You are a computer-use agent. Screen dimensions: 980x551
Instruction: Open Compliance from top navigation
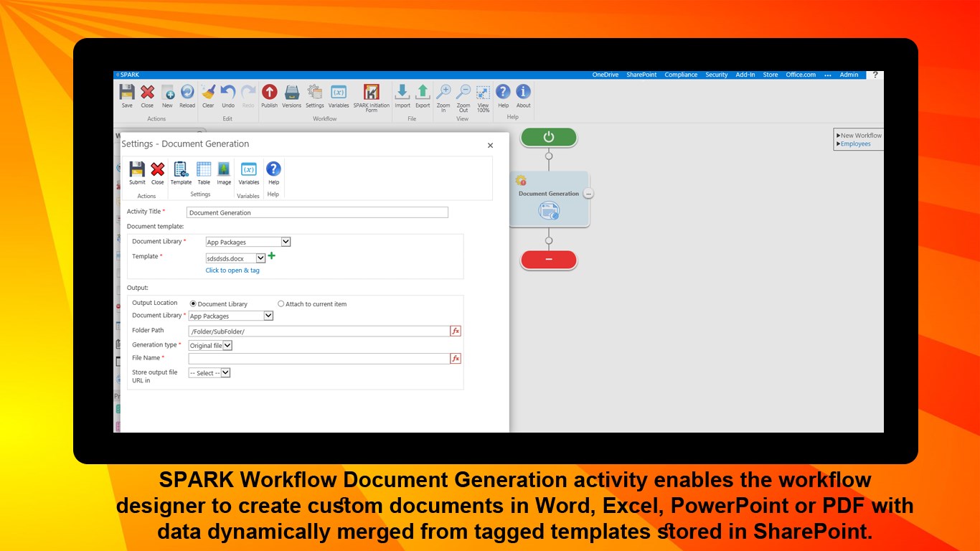click(681, 75)
